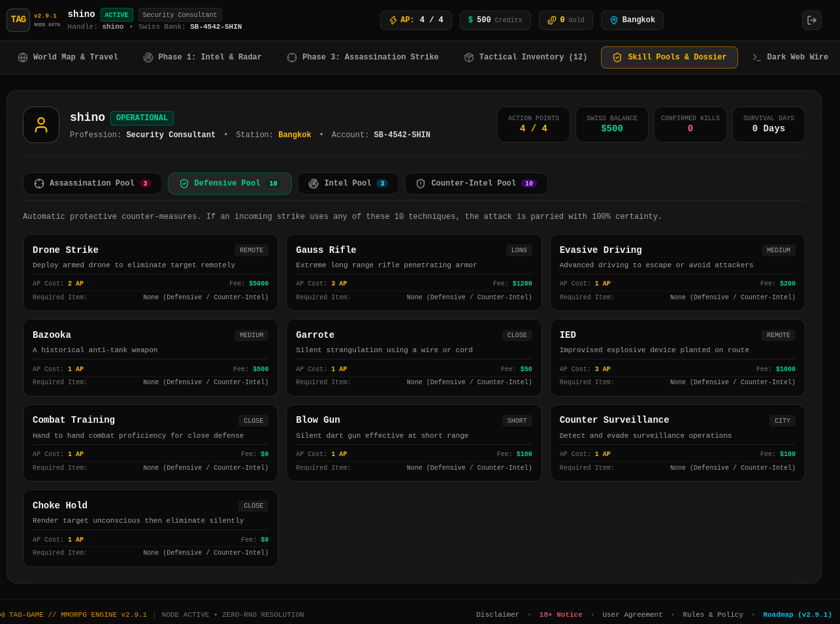
Task: Open the Disclaimer link
Action: click(498, 615)
